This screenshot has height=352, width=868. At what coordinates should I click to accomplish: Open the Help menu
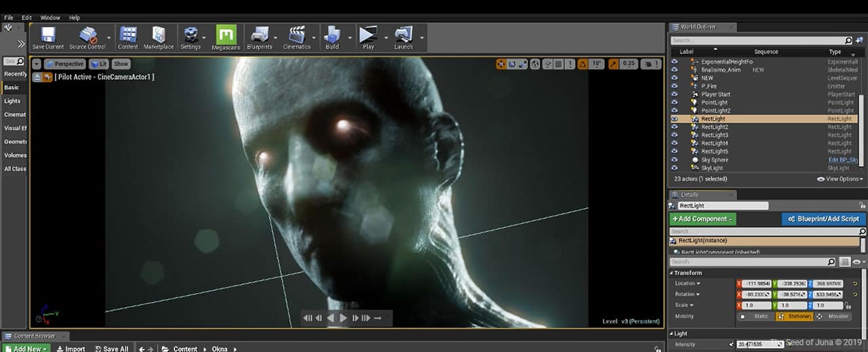click(75, 18)
